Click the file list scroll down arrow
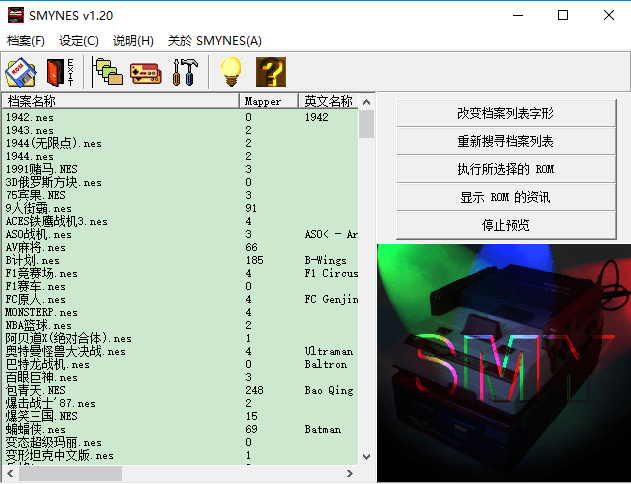 (x=366, y=457)
